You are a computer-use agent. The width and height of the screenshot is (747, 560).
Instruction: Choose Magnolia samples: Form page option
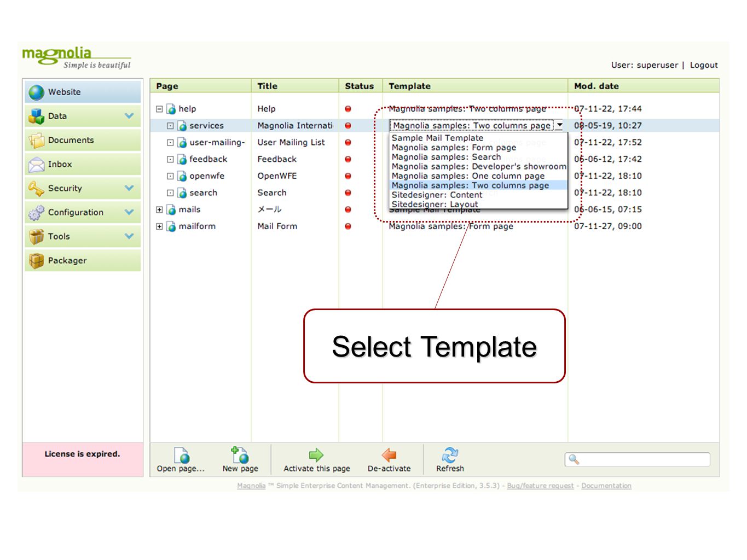click(x=454, y=148)
